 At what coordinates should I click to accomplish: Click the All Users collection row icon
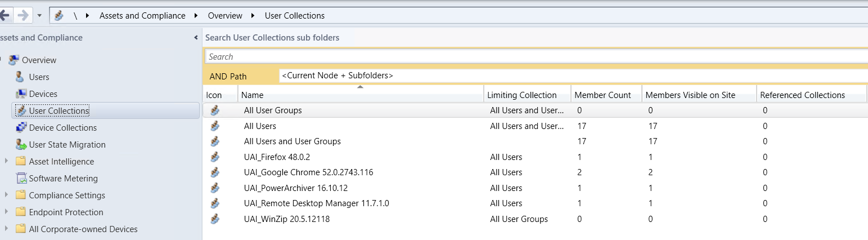214,126
